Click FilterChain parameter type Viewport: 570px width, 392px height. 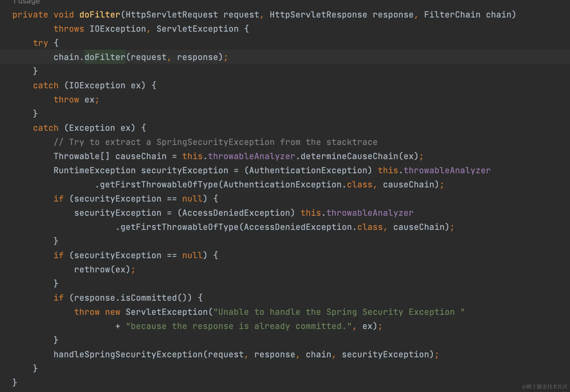tap(452, 15)
